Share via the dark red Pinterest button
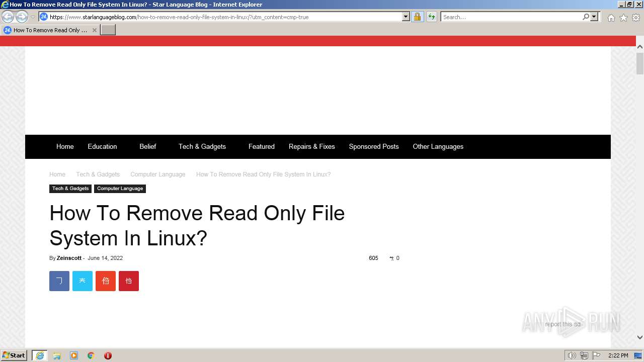 [129, 281]
